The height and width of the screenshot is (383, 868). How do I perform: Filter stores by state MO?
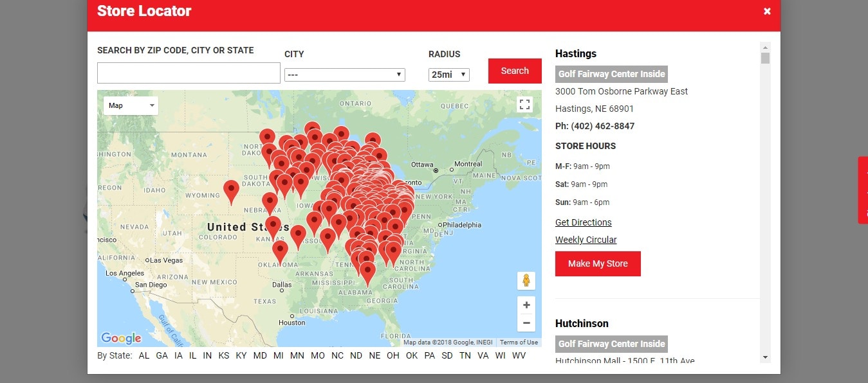(318, 355)
